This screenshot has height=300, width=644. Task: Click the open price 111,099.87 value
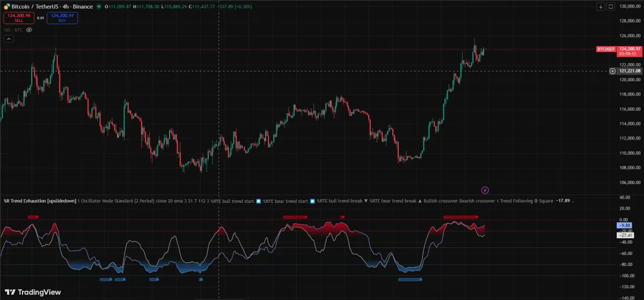[x=120, y=6]
